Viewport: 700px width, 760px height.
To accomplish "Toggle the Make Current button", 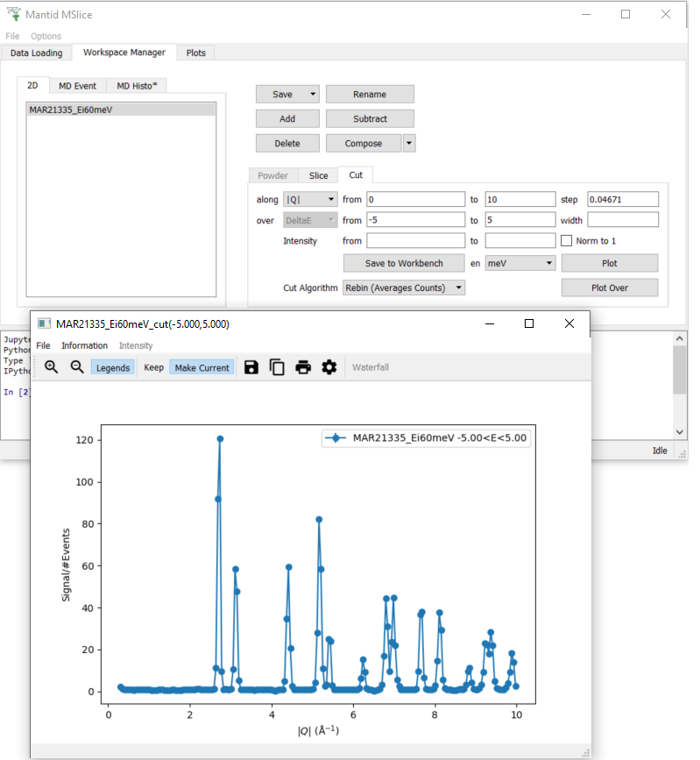I will 202,368.
